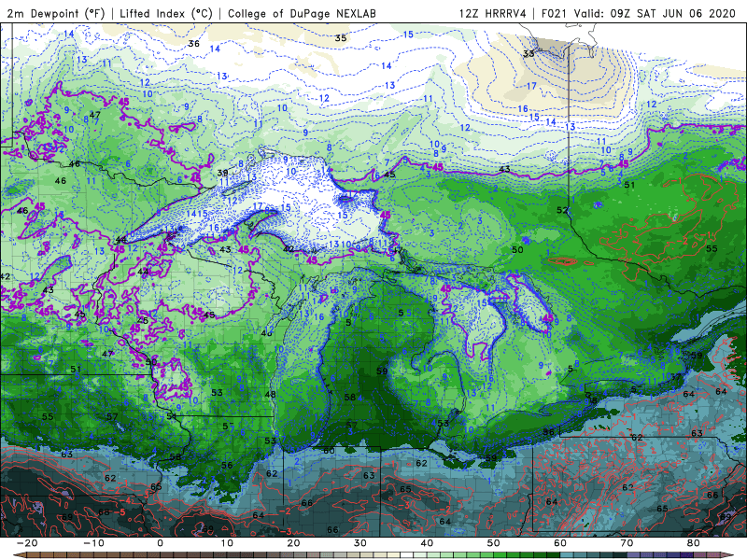747x560 pixels.
Task: Click the '70' label under the color bar
Action: point(627,543)
